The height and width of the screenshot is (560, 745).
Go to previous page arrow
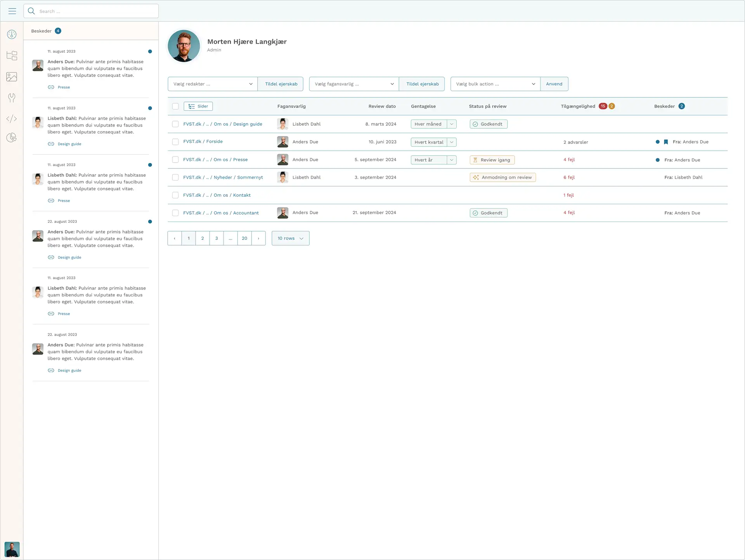tap(175, 238)
